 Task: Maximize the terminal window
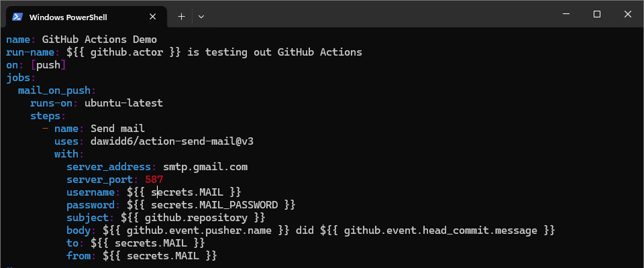tap(597, 14)
